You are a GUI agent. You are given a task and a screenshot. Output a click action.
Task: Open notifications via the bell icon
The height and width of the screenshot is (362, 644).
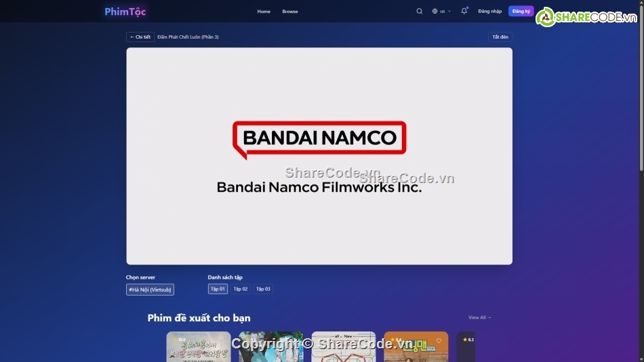464,12
